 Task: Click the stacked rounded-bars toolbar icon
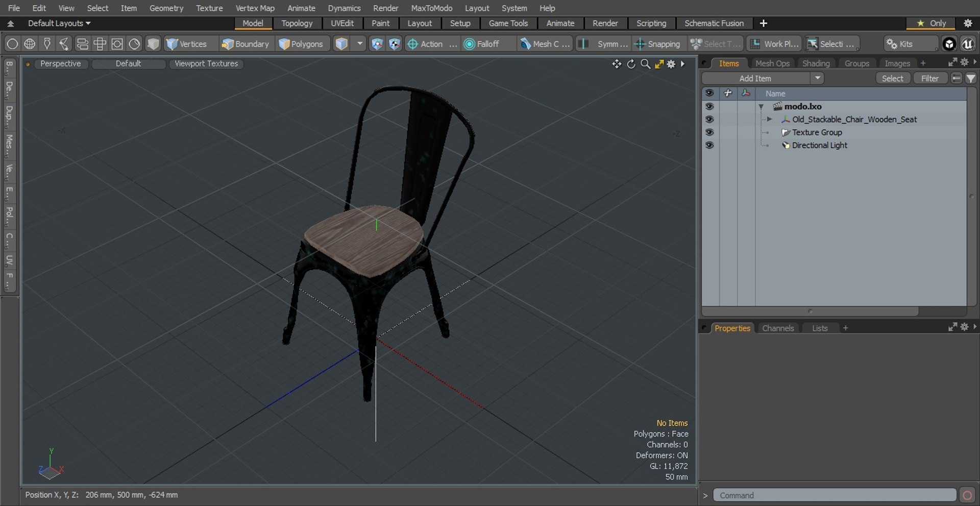point(82,44)
